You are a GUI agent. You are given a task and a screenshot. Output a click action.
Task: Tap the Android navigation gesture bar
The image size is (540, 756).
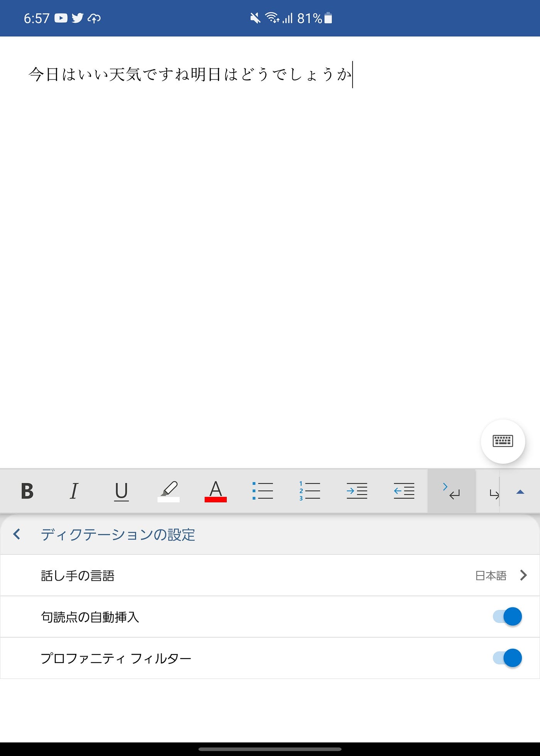click(270, 749)
